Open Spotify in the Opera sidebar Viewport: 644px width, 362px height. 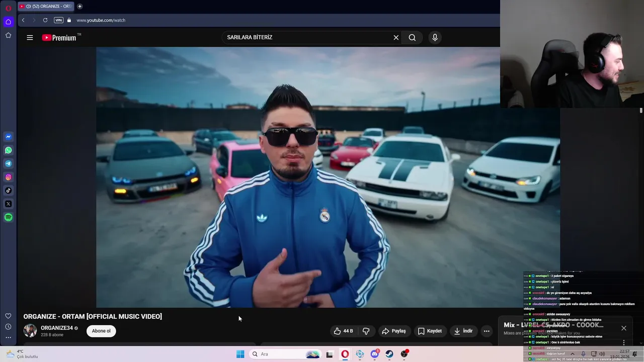tap(8, 217)
